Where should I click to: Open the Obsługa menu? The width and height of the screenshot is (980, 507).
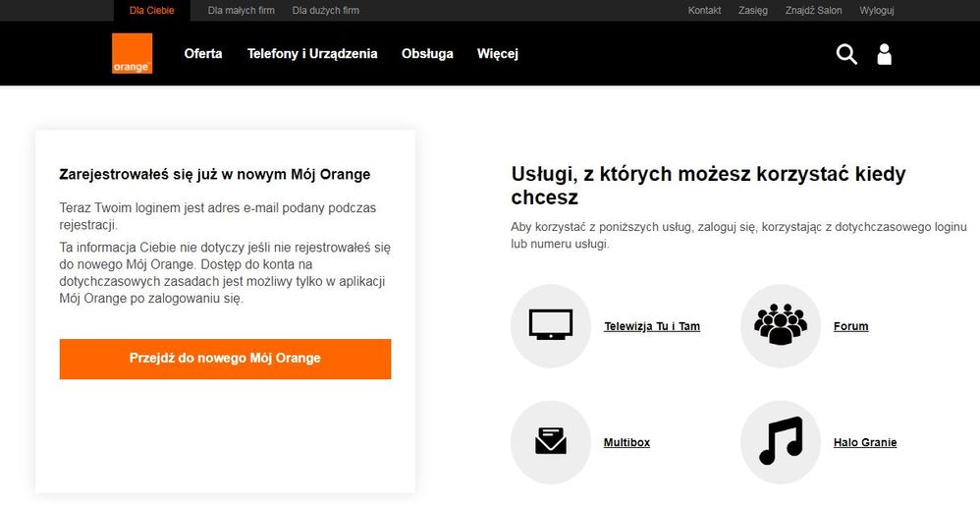[x=427, y=54]
